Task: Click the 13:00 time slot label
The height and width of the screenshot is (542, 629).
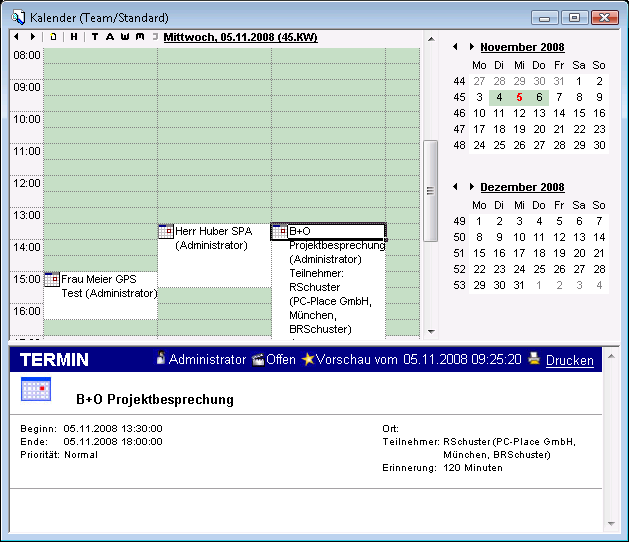Action: coord(26,215)
